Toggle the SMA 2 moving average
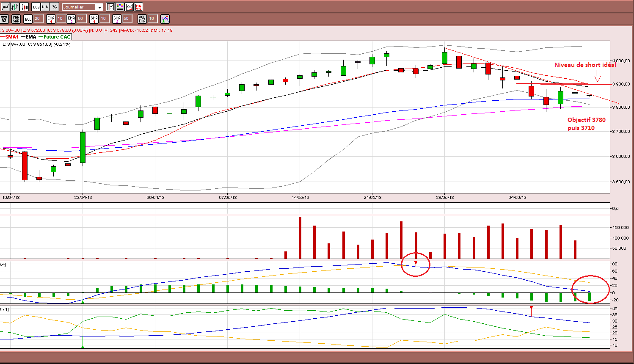The image size is (634, 364). pyautogui.click(x=117, y=19)
